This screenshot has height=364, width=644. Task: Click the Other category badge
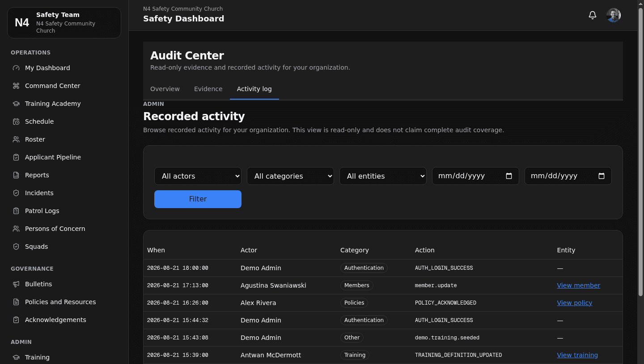click(352, 338)
